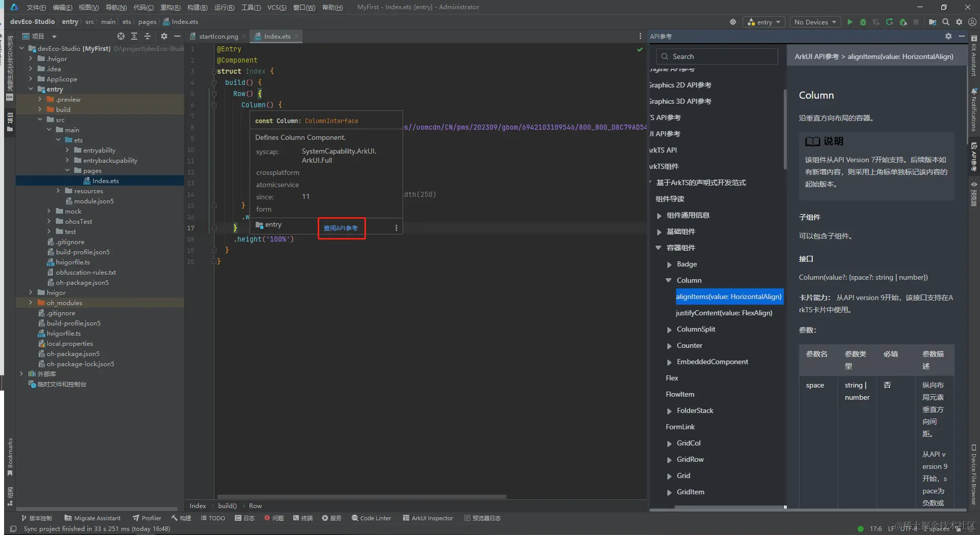
Task: Toggle the 构建 build tool window
Action: tap(181, 518)
